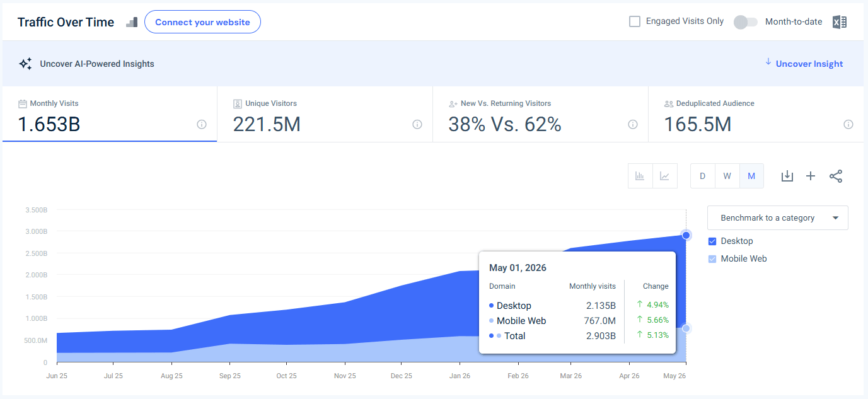Click the 165.5M audience value
This screenshot has height=399, width=868.
click(698, 125)
